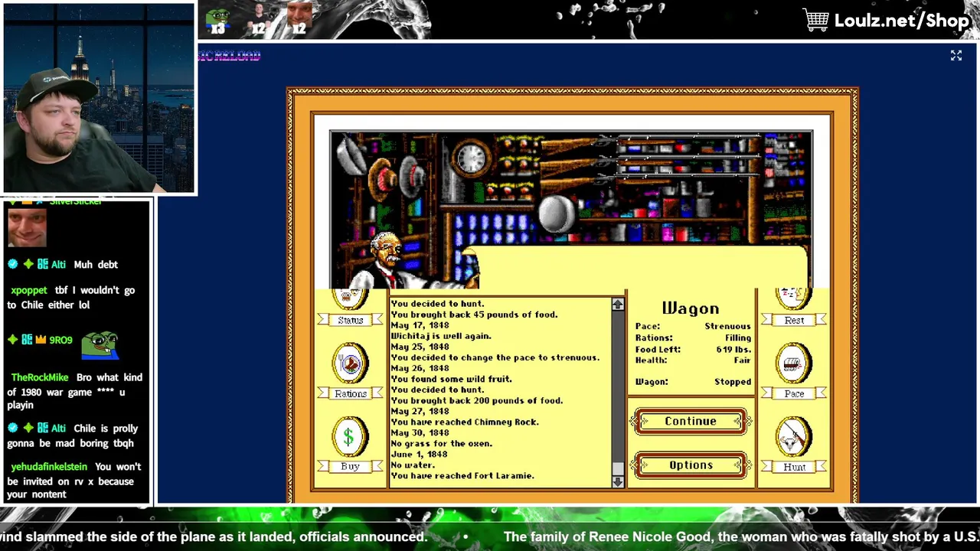Screen dimensions: 980x551
Task: Click 'You have reached Fort Laramie.' entry
Action: (462, 475)
